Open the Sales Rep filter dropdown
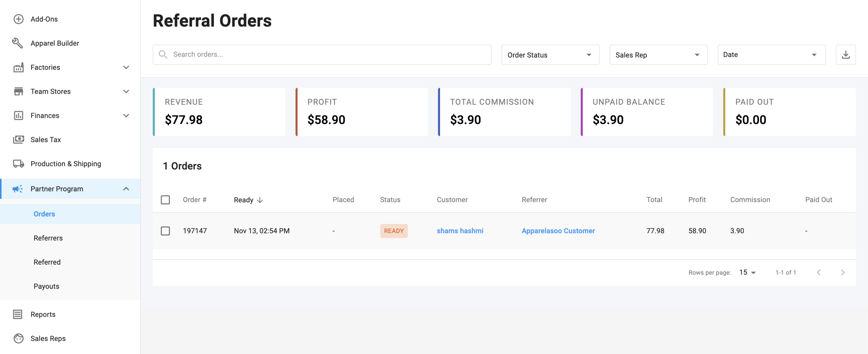868x354 pixels. 658,55
